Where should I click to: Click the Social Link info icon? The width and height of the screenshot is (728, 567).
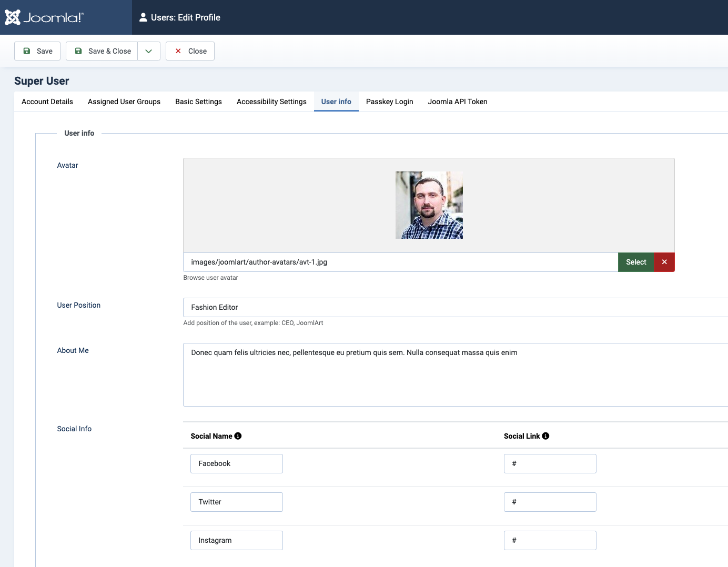click(545, 436)
